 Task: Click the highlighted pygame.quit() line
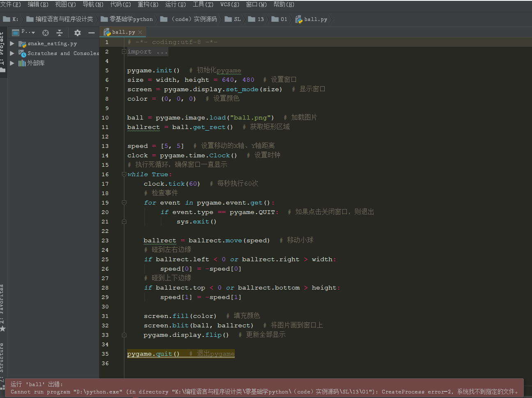coord(181,354)
